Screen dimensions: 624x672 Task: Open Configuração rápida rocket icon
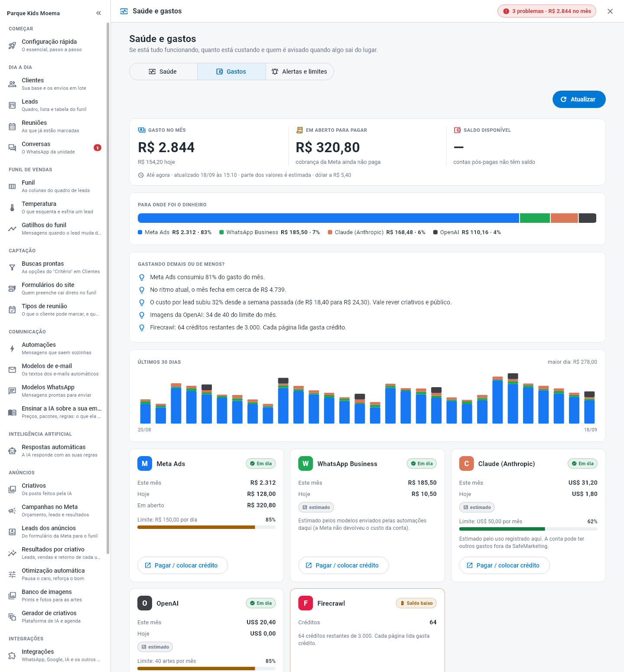[x=12, y=46]
